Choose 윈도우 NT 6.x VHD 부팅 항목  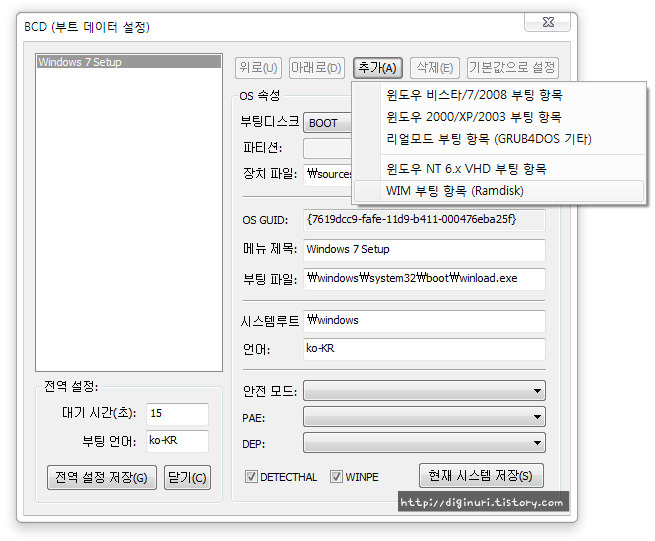(499, 169)
